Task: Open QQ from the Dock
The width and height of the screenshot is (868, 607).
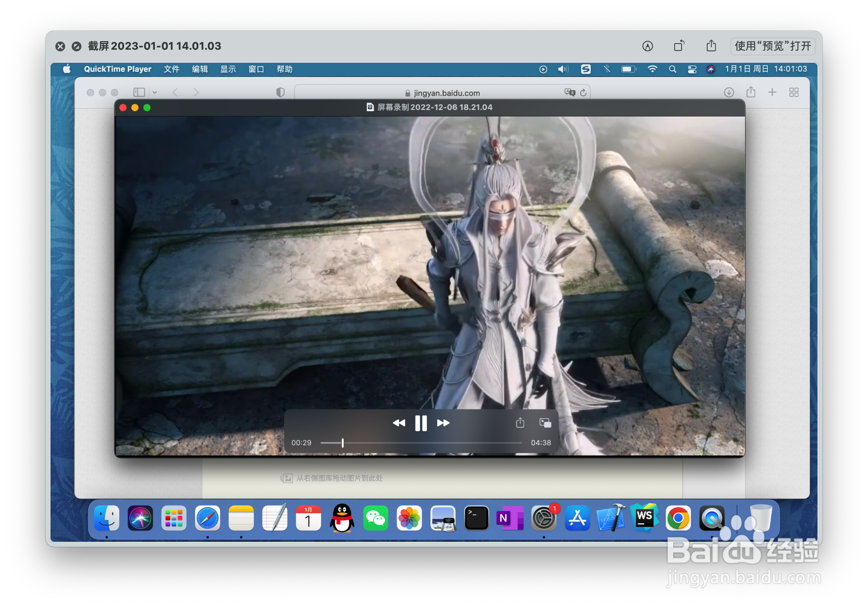Action: click(342, 518)
